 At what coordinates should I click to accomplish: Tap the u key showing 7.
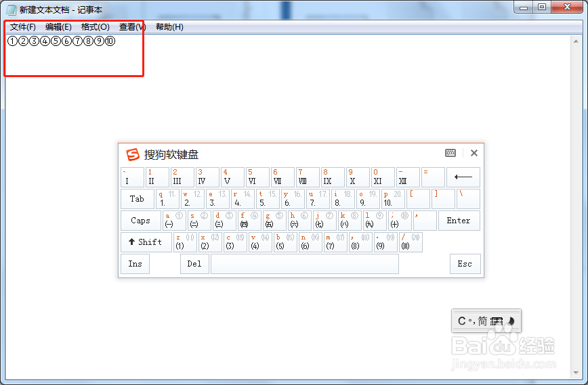pos(318,199)
